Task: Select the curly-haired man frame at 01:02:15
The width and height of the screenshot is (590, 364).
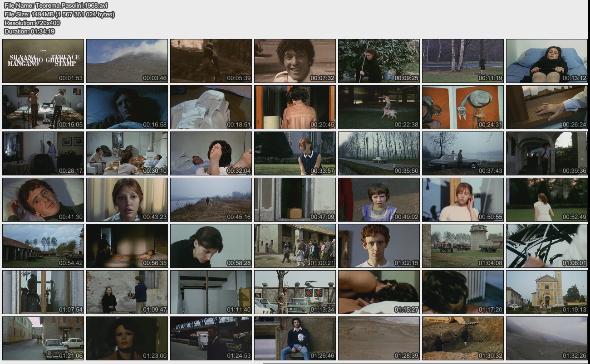Action: coord(379,246)
